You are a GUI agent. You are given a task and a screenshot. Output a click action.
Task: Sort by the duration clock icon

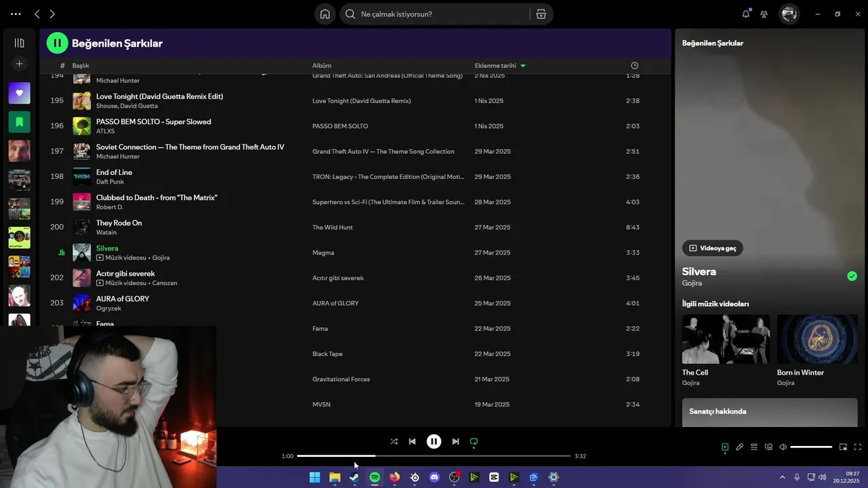tap(635, 66)
